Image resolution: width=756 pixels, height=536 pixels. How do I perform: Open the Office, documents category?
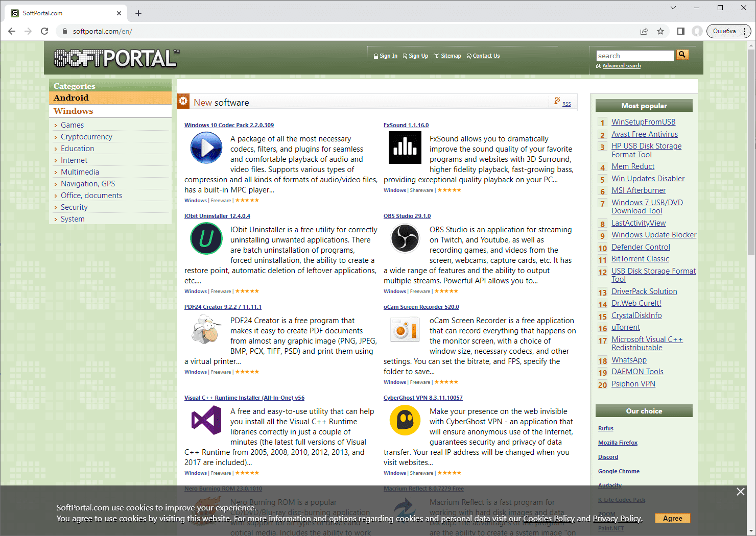click(x=91, y=196)
